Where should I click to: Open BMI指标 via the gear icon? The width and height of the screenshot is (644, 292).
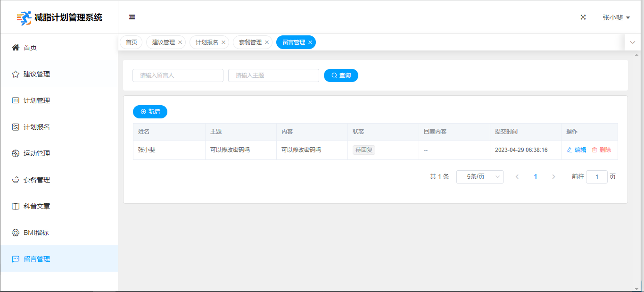point(16,233)
